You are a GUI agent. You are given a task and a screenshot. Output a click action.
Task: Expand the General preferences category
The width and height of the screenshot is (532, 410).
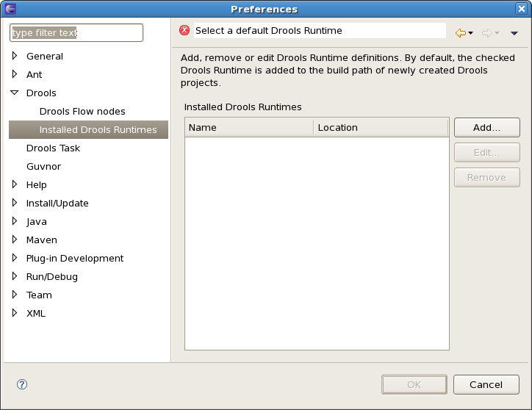coord(15,56)
